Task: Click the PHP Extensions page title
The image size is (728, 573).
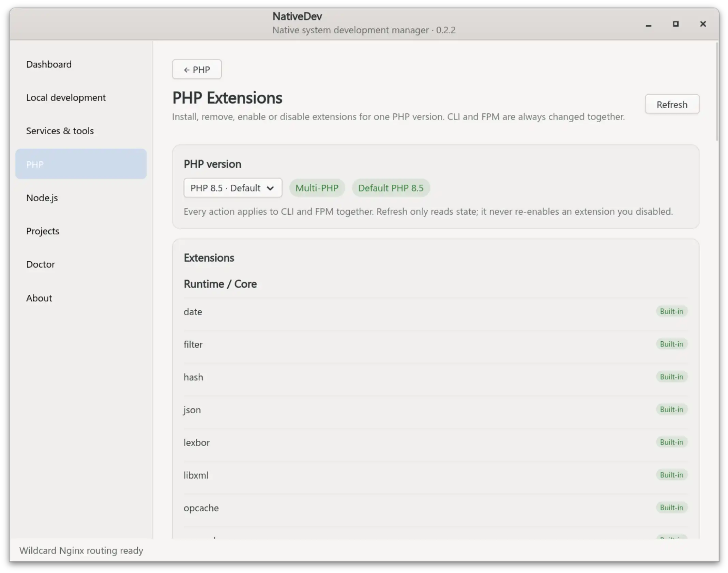Action: click(227, 98)
